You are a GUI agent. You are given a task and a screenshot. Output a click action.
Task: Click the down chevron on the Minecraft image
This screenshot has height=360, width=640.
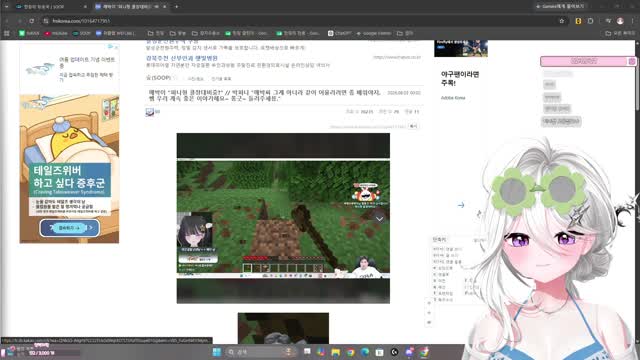click(x=379, y=219)
